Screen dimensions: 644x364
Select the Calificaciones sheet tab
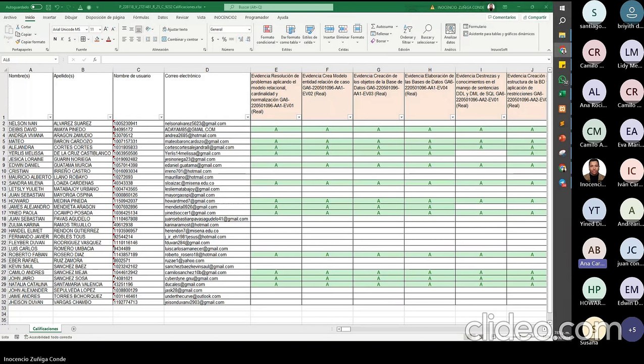click(x=45, y=329)
